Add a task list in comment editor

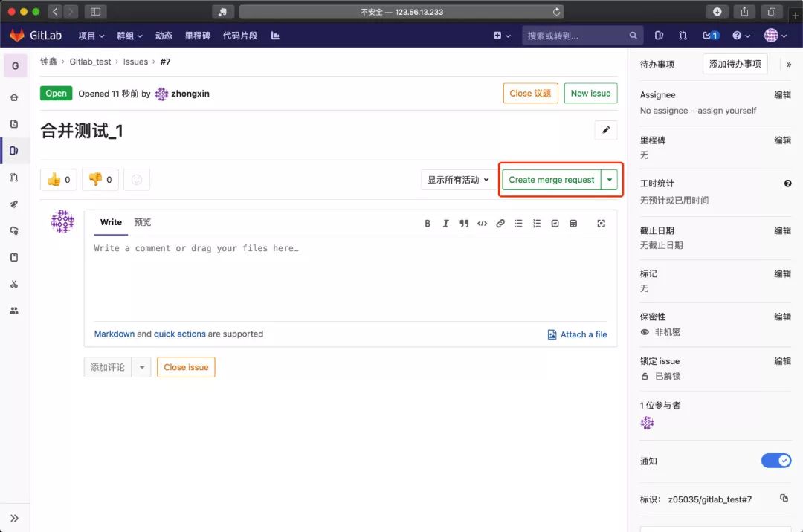click(555, 224)
